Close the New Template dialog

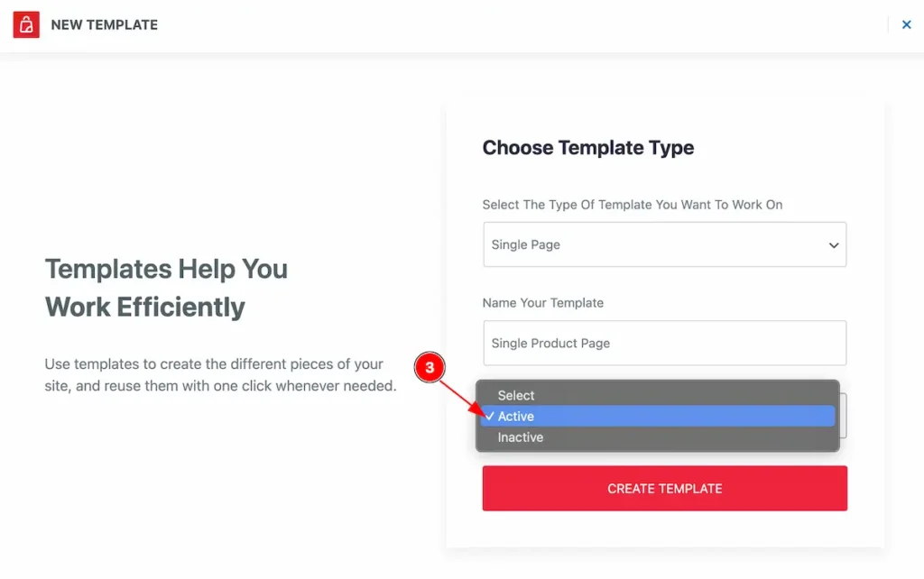(907, 25)
